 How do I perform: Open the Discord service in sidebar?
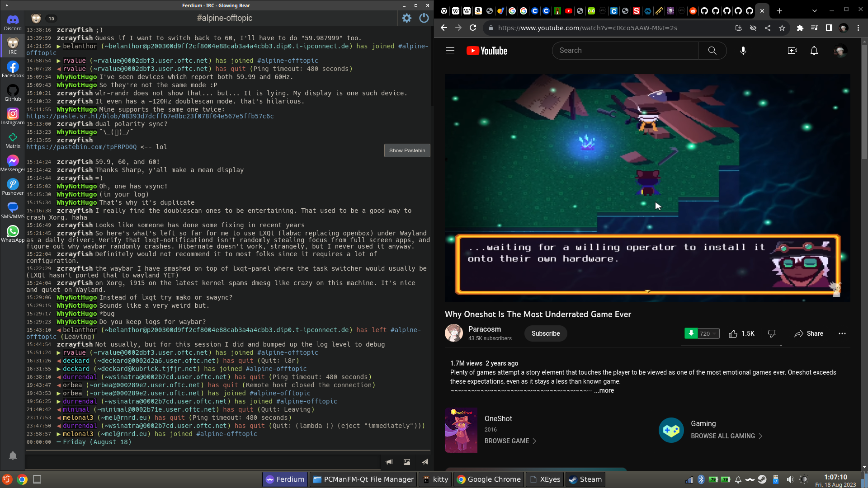click(x=13, y=22)
